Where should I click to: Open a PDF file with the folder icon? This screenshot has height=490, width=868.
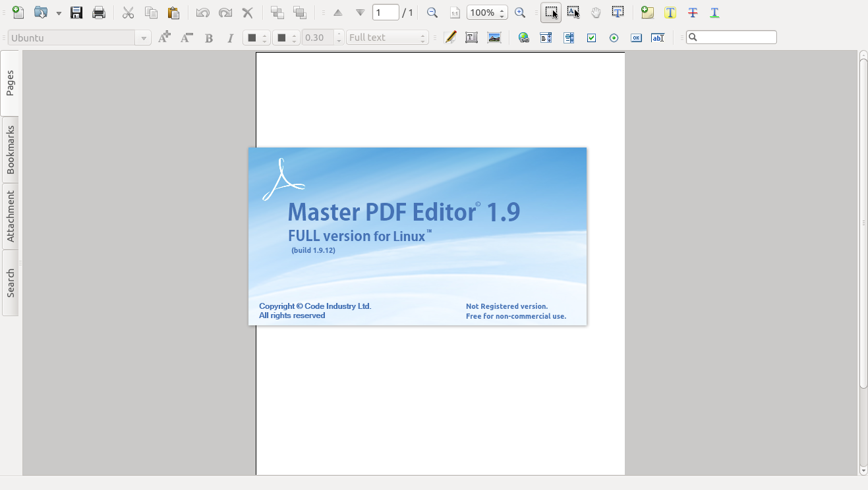click(x=41, y=13)
